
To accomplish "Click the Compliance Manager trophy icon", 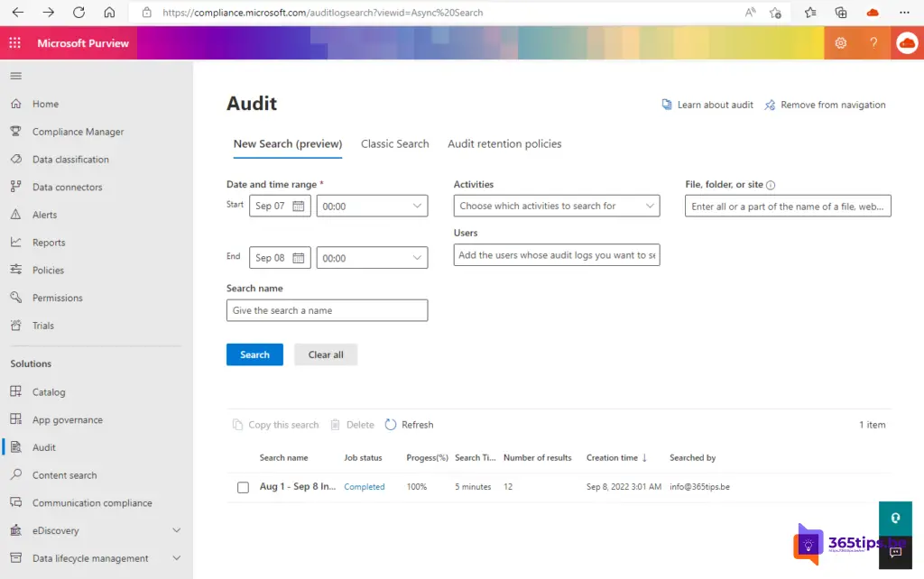I will pyautogui.click(x=16, y=132).
